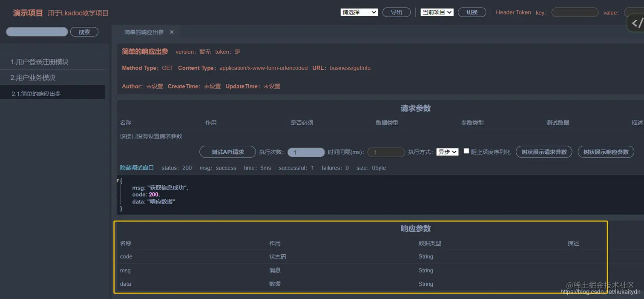The image size is (644, 299).
Task: Open the 执行方式 execution mode dropdown
Action: (447, 152)
